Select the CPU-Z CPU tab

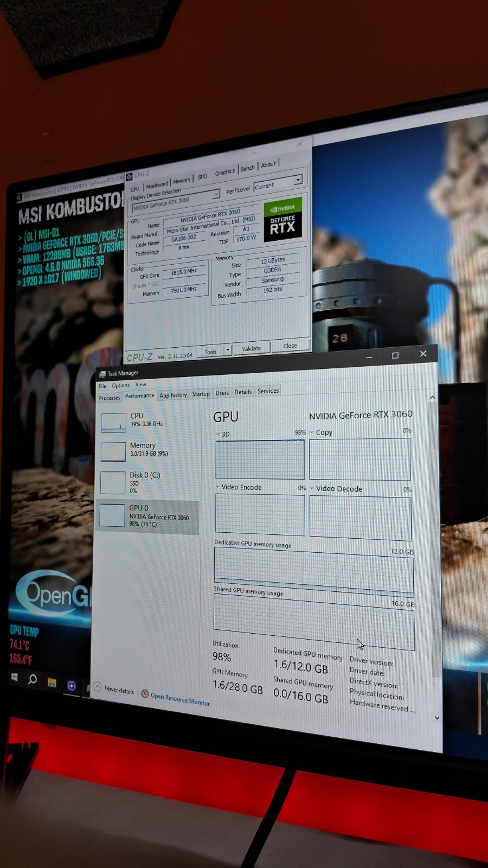point(135,189)
